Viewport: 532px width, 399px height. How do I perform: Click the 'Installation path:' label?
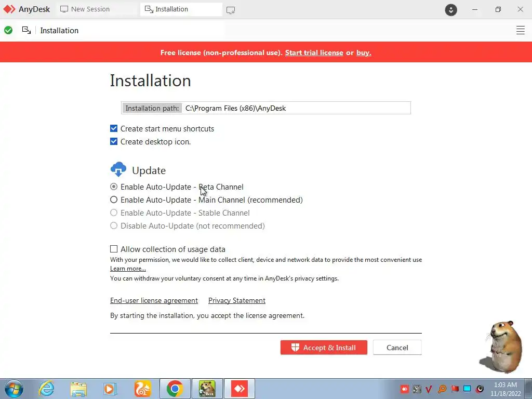click(x=152, y=108)
